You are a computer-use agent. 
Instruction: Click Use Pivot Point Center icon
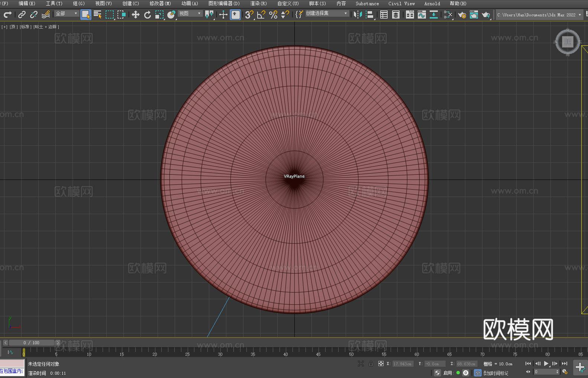[209, 14]
